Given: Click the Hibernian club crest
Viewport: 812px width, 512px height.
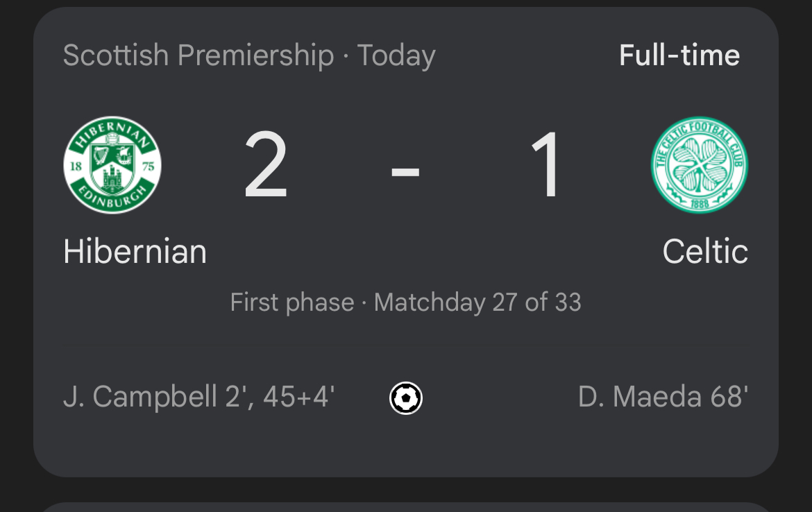Looking at the screenshot, I should coord(112,165).
